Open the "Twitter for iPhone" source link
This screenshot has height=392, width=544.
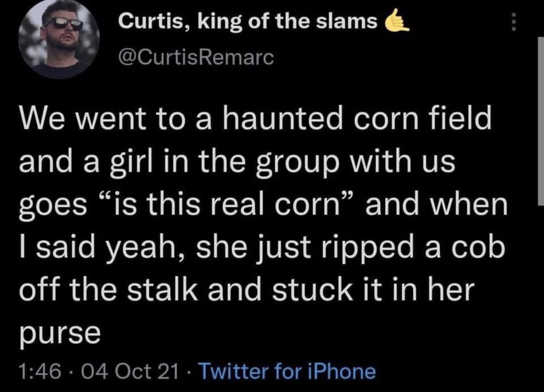point(288,371)
